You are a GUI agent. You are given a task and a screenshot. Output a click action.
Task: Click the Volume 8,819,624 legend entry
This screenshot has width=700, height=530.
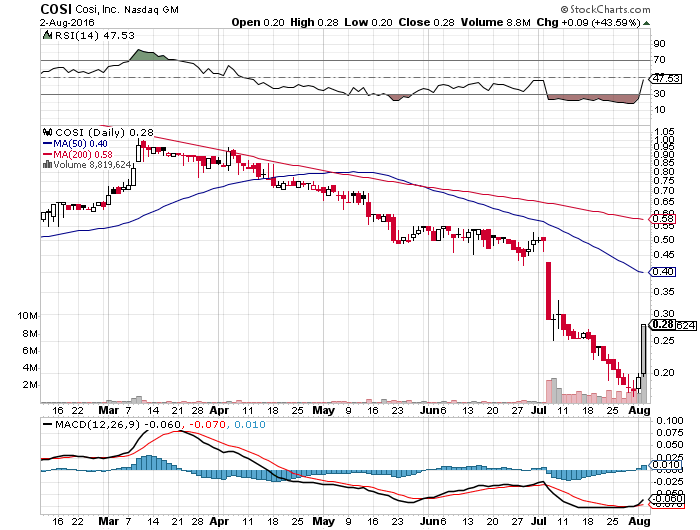point(87,165)
